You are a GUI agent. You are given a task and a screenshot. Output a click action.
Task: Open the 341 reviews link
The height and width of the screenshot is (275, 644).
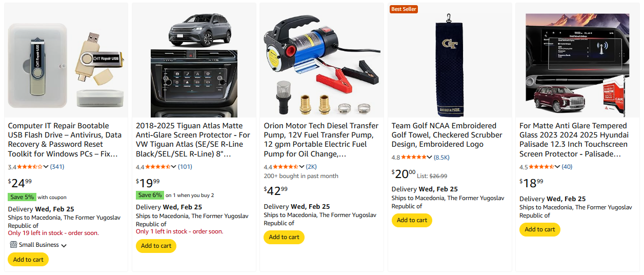click(57, 167)
